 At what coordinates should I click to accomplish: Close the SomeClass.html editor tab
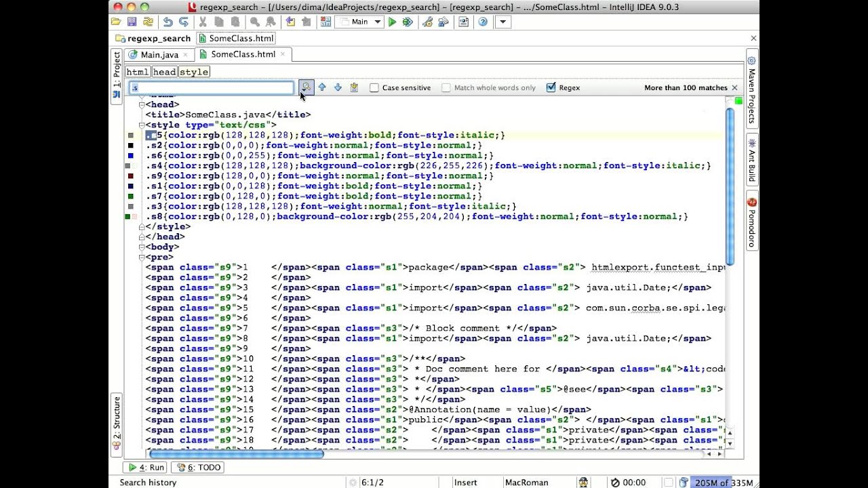point(283,54)
